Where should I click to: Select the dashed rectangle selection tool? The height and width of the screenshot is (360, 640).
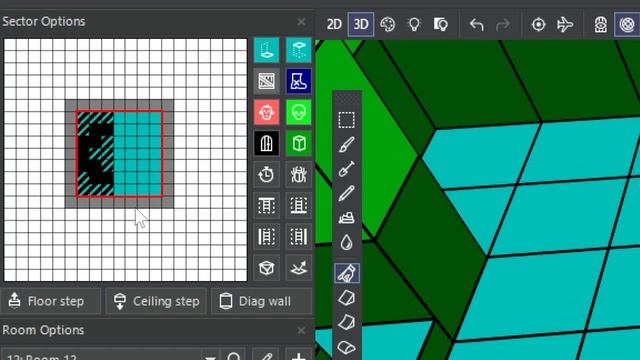coord(347,120)
